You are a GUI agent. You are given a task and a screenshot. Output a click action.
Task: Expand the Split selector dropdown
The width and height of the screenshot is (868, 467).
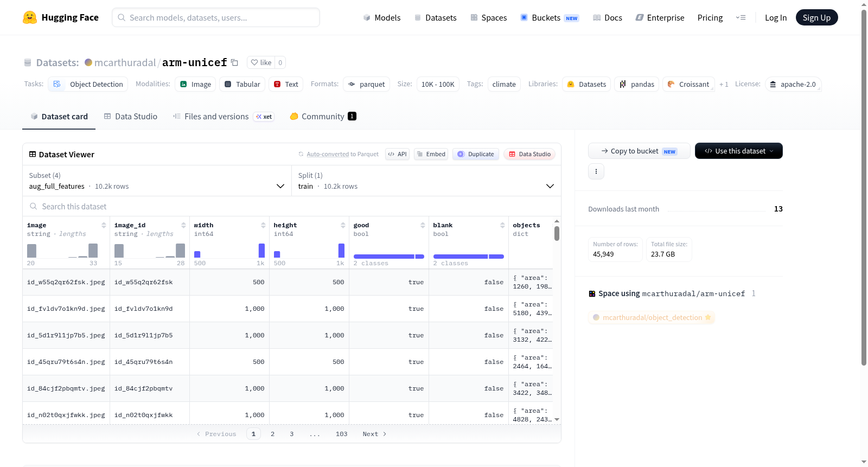426,181
